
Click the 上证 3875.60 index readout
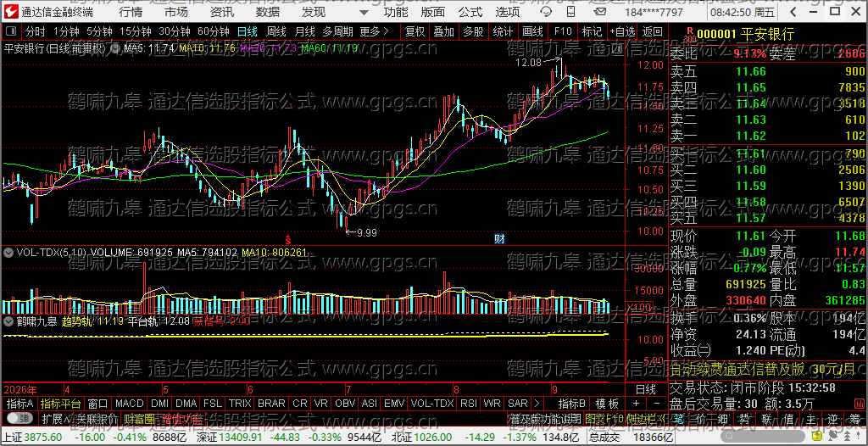click(x=31, y=438)
